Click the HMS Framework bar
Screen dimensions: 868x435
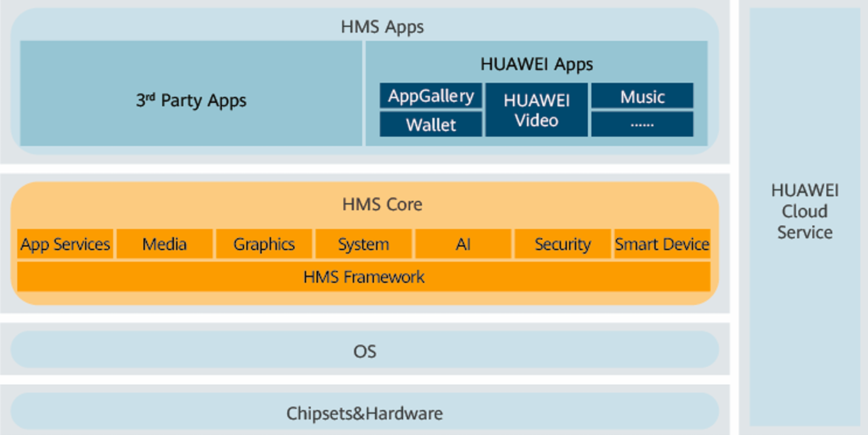coord(364,277)
